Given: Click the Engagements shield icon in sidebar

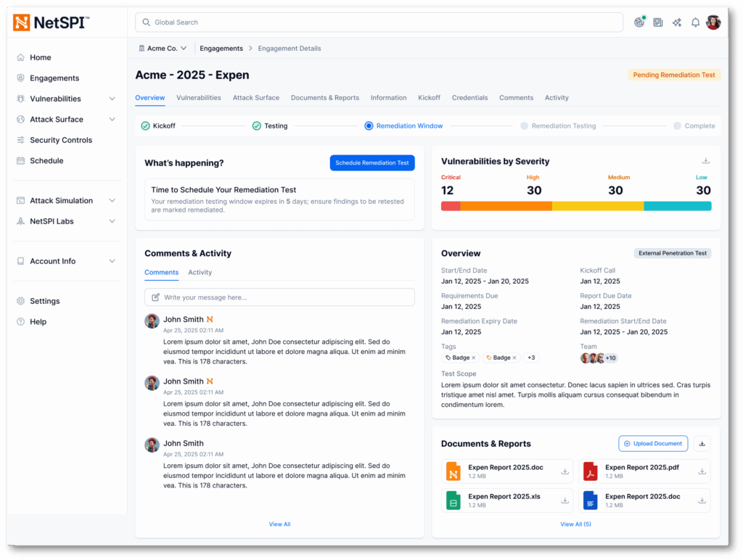Looking at the screenshot, I should [20, 78].
